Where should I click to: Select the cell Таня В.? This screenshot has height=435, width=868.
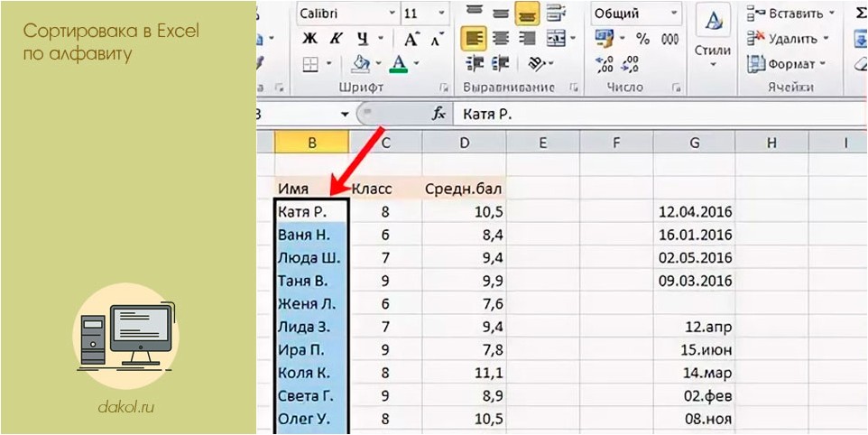(311, 281)
